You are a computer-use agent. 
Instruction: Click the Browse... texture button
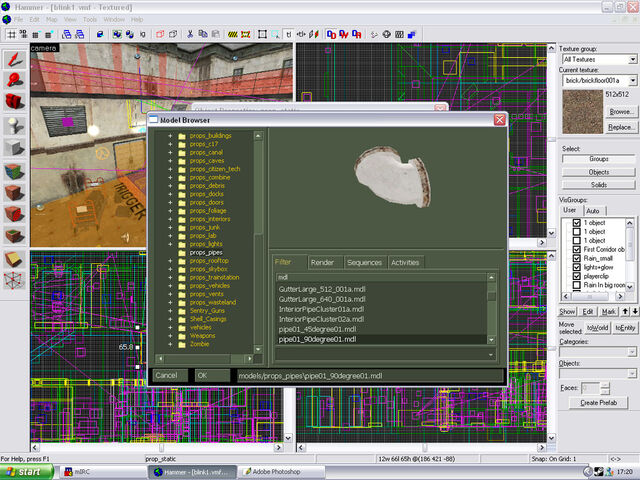621,111
